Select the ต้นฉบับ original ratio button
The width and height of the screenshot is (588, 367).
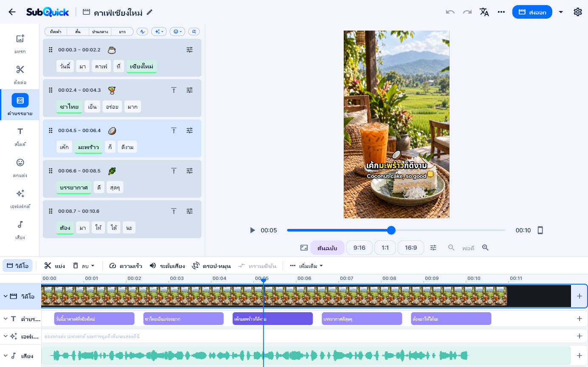tap(327, 248)
